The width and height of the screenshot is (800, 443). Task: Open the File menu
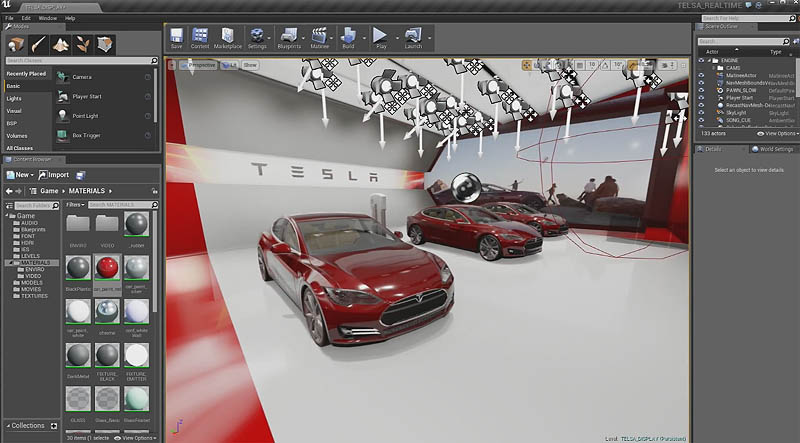point(9,18)
